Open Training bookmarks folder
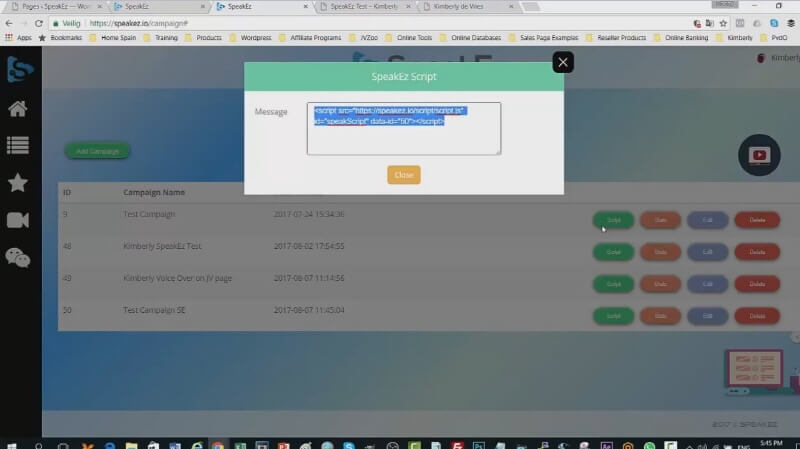Image resolution: width=800 pixels, height=449 pixels. [x=161, y=38]
